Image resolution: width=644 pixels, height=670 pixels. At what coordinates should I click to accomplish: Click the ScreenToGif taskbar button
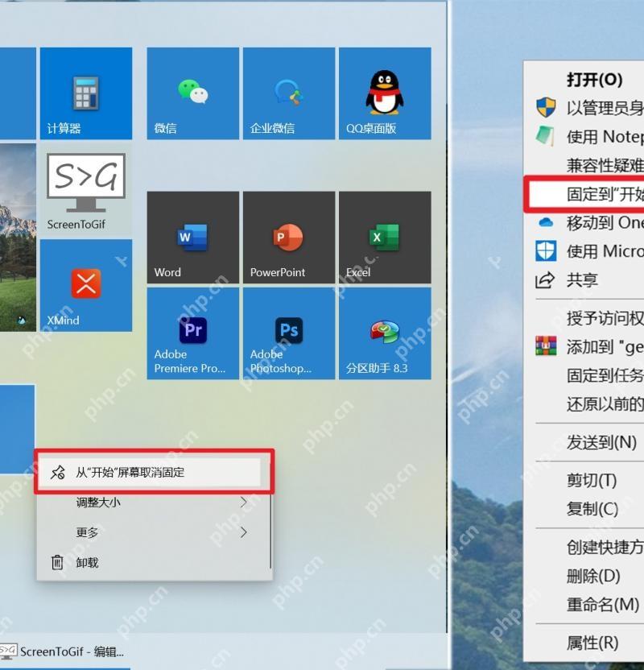point(64,651)
